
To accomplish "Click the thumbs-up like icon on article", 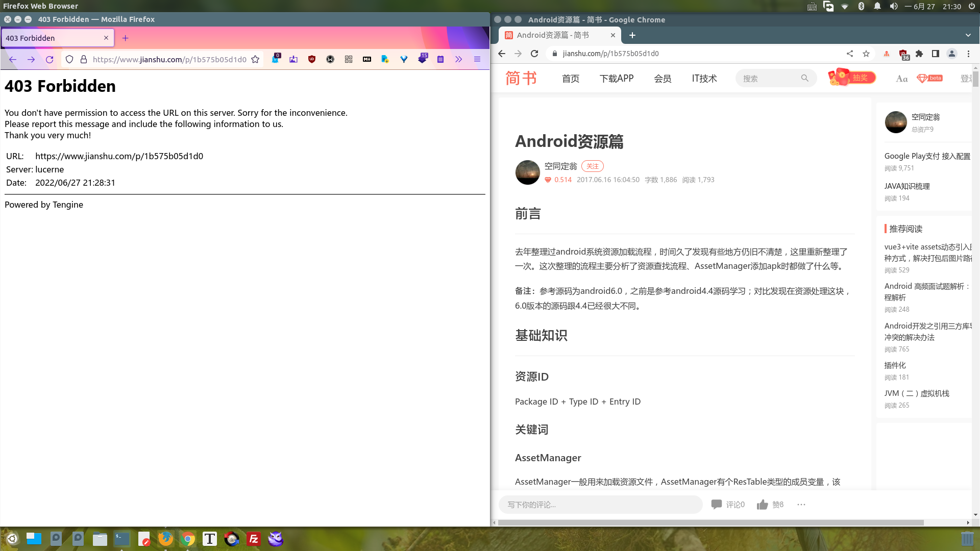I will (762, 505).
